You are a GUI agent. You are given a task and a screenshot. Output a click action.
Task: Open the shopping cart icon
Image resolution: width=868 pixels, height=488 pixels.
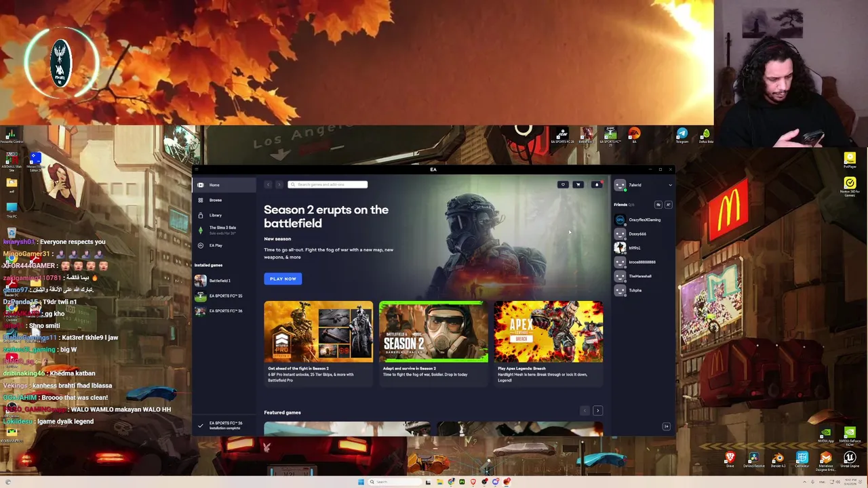point(578,184)
